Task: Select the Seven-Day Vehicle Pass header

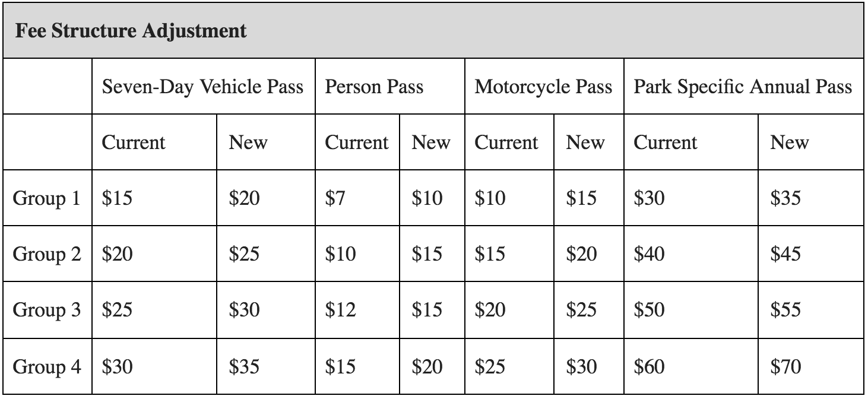Action: click(202, 87)
